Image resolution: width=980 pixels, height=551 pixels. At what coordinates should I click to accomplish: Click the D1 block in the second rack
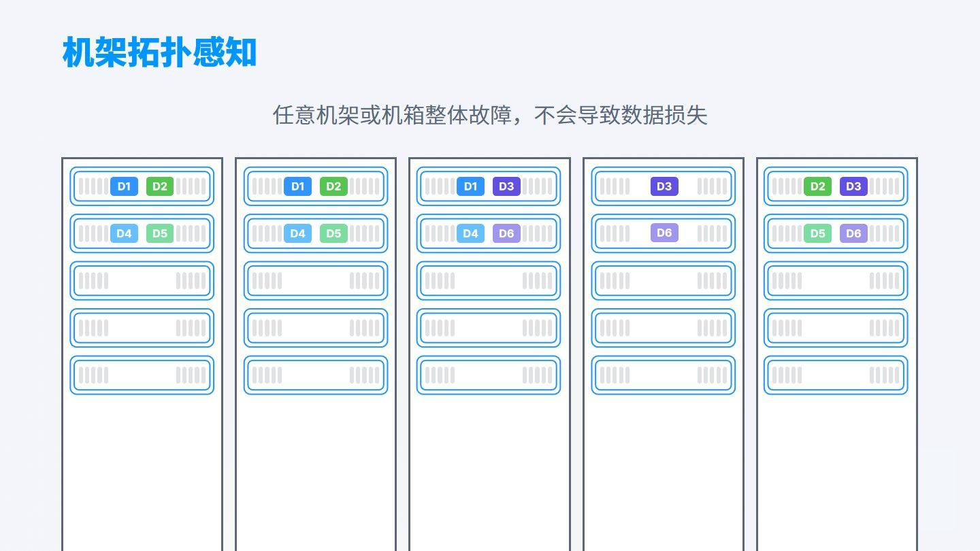pyautogui.click(x=297, y=186)
